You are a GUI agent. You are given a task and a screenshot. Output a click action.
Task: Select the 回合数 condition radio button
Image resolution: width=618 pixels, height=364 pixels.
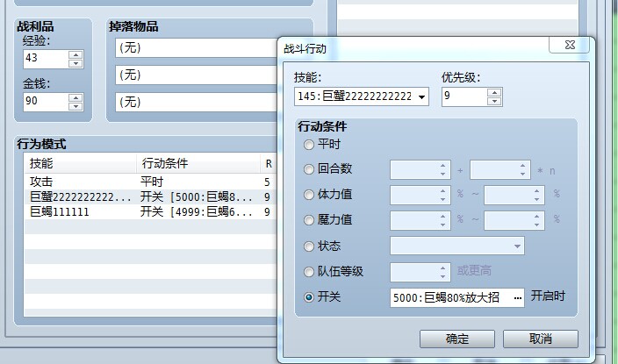[309, 169]
